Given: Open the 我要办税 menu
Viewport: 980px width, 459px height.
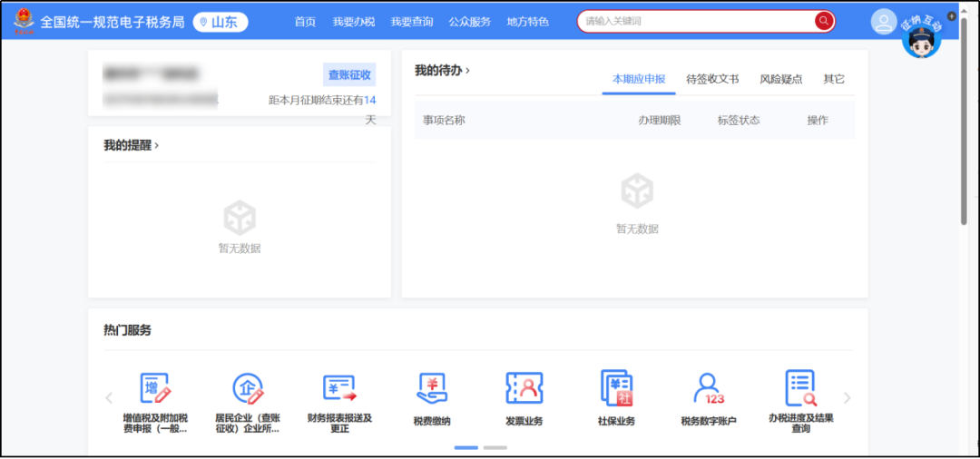Looking at the screenshot, I should pyautogui.click(x=354, y=22).
